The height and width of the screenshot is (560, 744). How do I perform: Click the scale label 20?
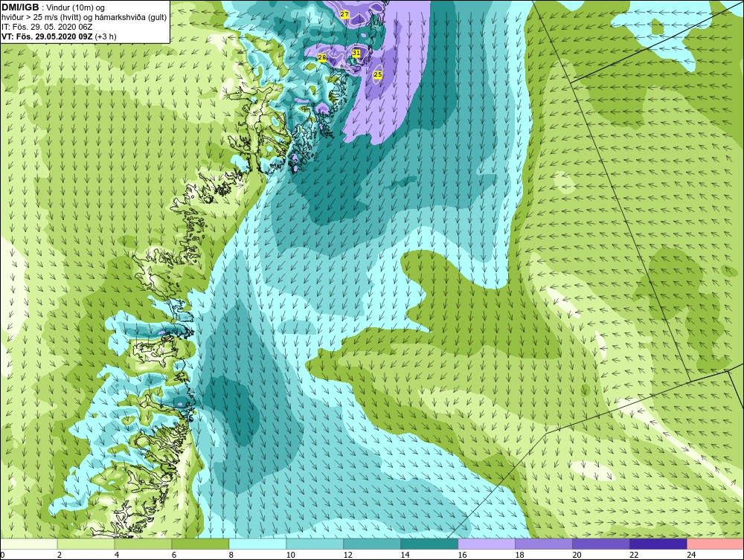[577, 555]
